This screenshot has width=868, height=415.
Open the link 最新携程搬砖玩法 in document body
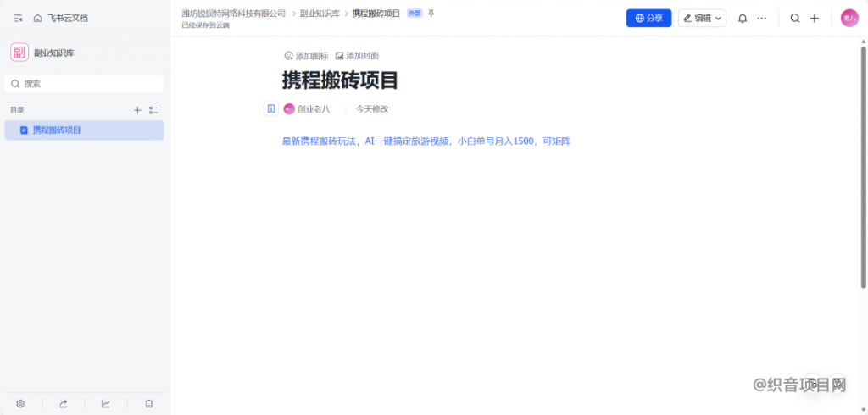(426, 141)
